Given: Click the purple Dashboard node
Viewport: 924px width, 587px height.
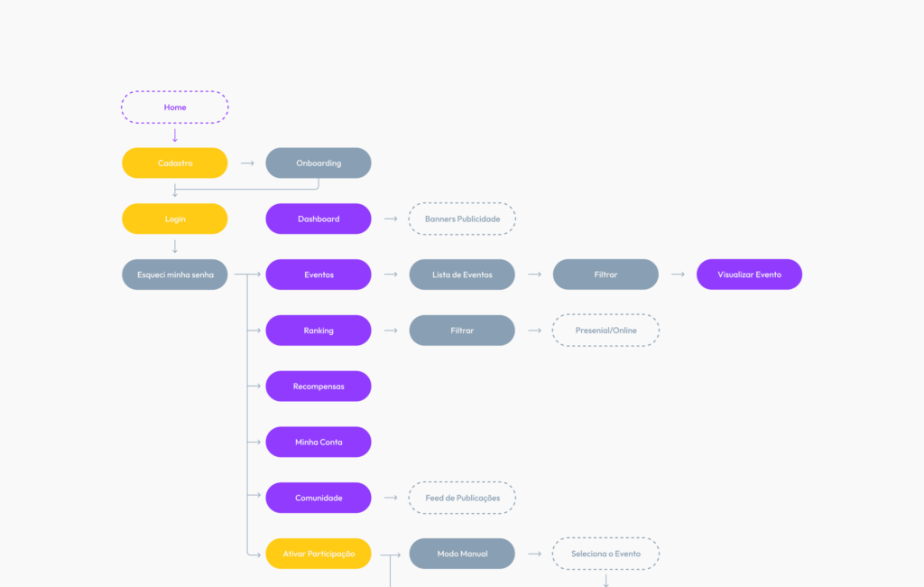Looking at the screenshot, I should pos(319,219).
